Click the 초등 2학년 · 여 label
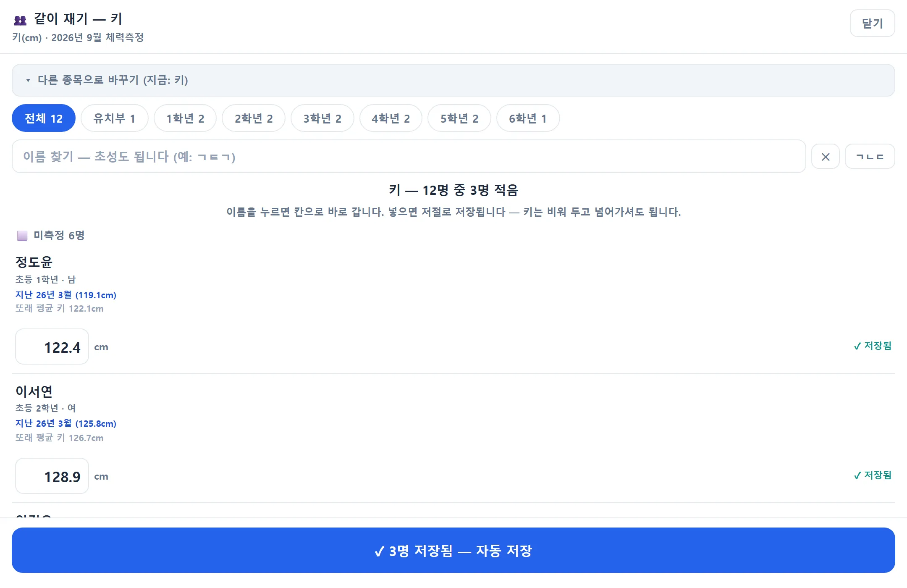 46,408
